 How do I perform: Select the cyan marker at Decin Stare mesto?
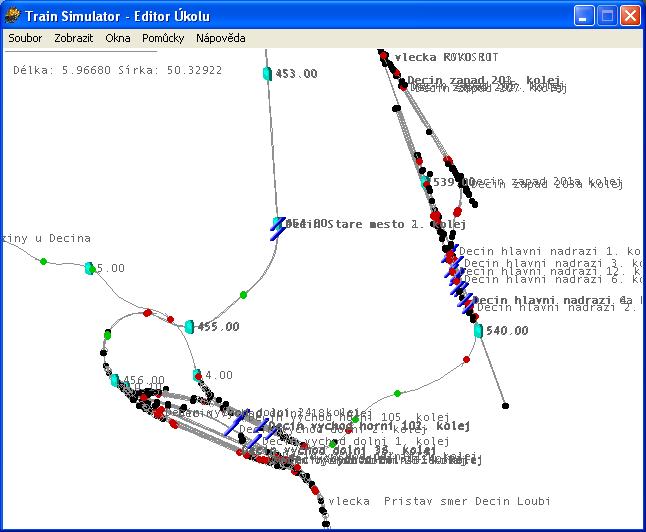pyautogui.click(x=278, y=224)
